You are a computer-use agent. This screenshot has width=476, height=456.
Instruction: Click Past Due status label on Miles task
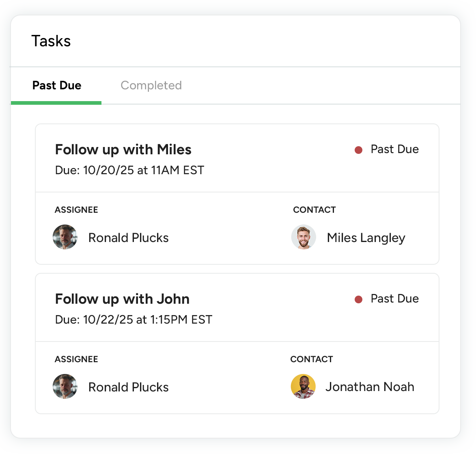point(394,149)
